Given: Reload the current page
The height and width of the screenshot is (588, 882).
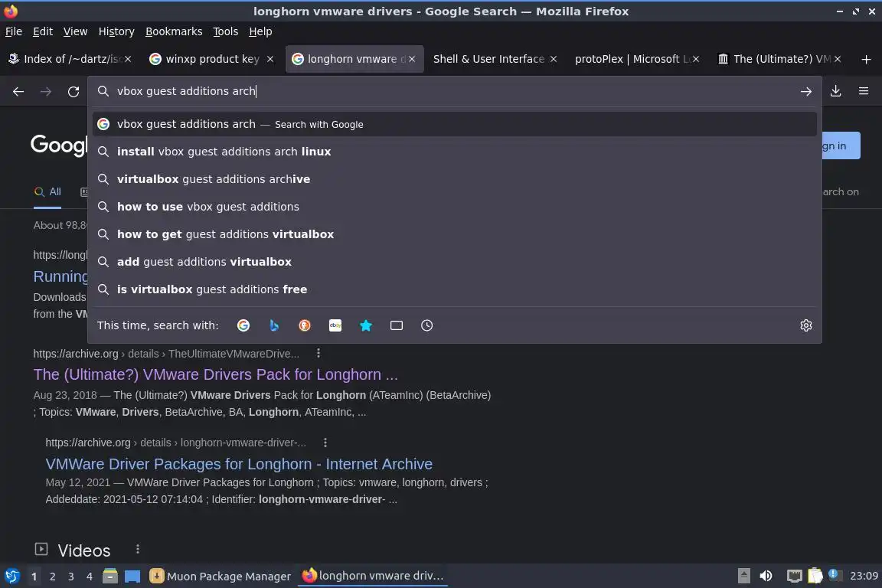Looking at the screenshot, I should pos(73,91).
